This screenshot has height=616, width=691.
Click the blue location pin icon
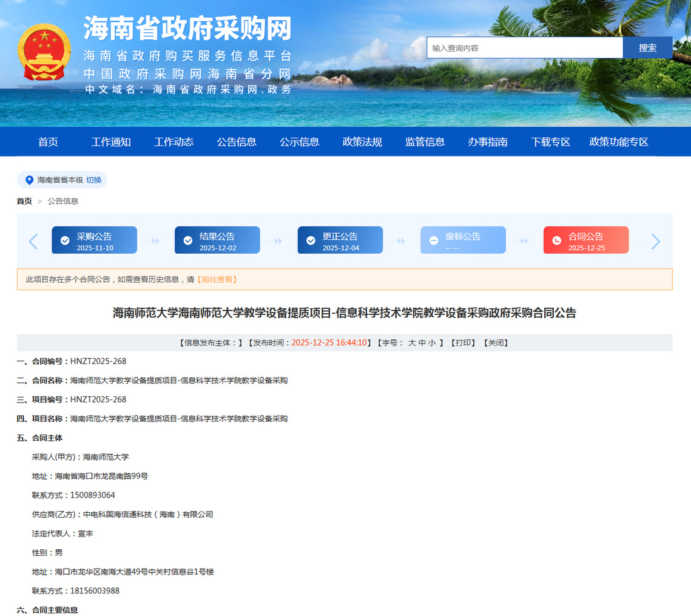[29, 180]
